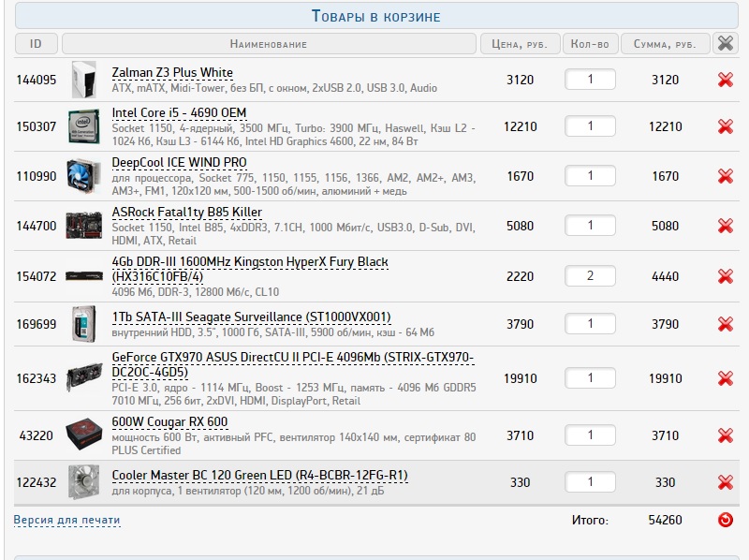The width and height of the screenshot is (749, 560).
Task: Open Intel Core i5 processor thumbnail
Action: (84, 126)
